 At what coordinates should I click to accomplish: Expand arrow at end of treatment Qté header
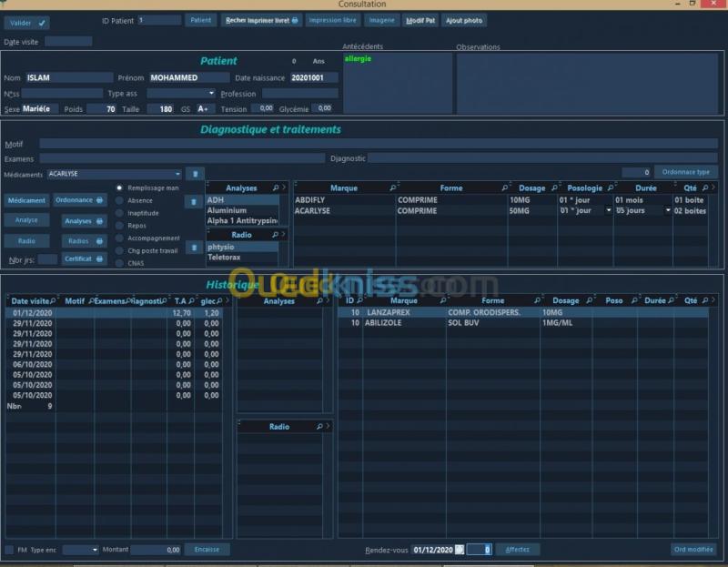(x=713, y=187)
